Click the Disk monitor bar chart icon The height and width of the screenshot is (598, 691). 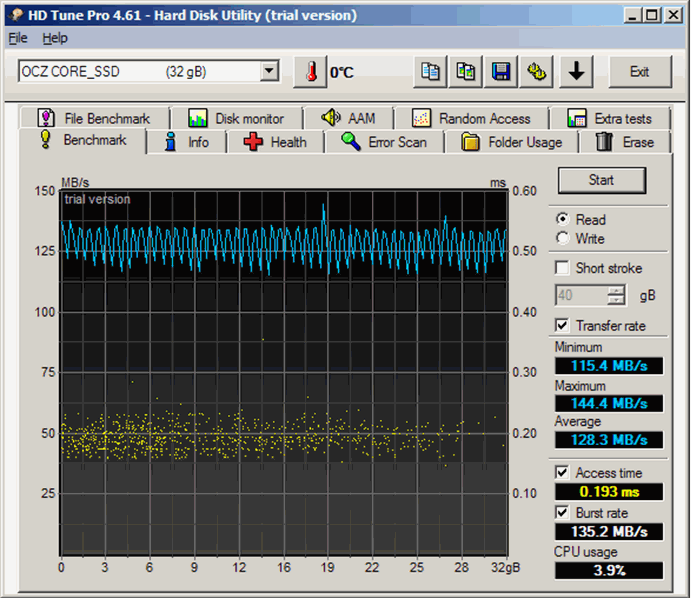(197, 118)
